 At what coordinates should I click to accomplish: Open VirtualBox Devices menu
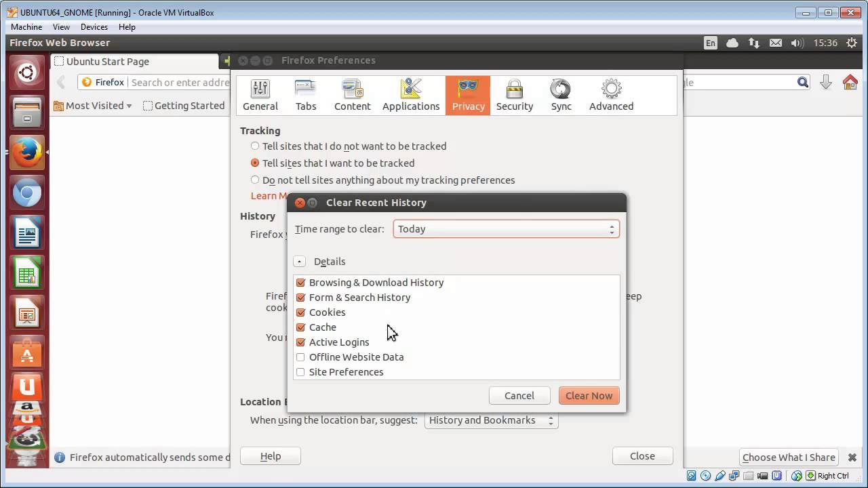point(94,27)
